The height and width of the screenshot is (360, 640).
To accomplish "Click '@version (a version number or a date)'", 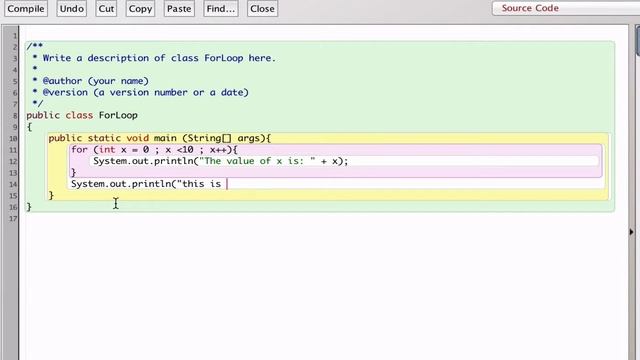I will [146, 92].
